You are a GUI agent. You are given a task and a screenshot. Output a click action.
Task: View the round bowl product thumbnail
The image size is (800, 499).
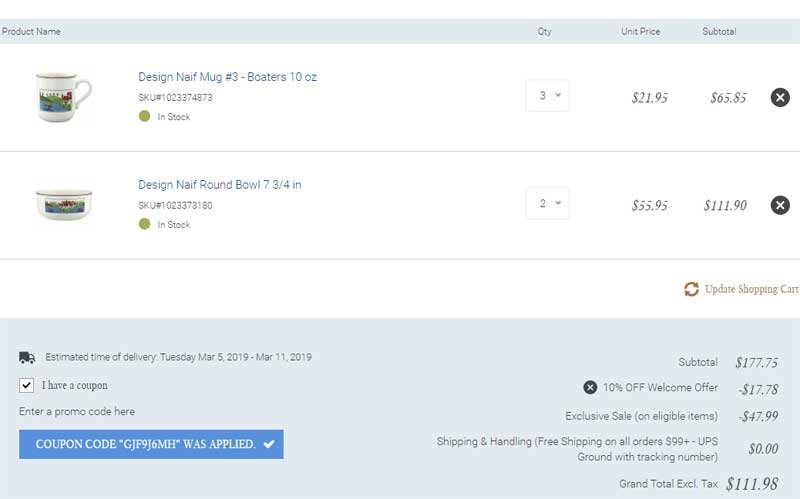[64, 204]
